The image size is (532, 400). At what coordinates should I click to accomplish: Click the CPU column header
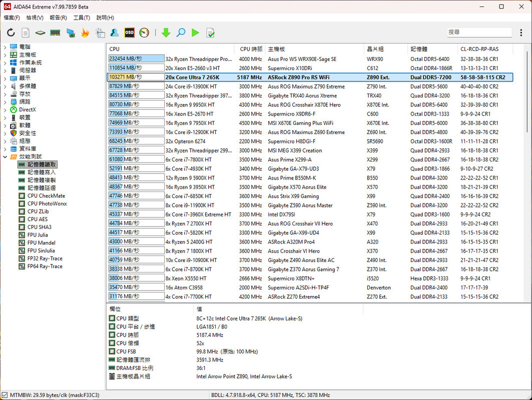coord(170,49)
